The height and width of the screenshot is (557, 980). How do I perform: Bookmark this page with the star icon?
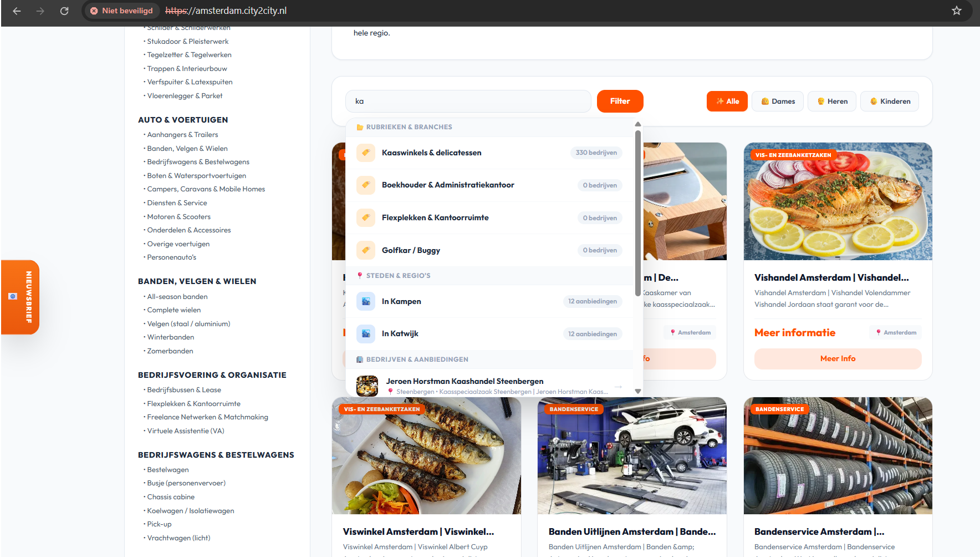point(957,11)
